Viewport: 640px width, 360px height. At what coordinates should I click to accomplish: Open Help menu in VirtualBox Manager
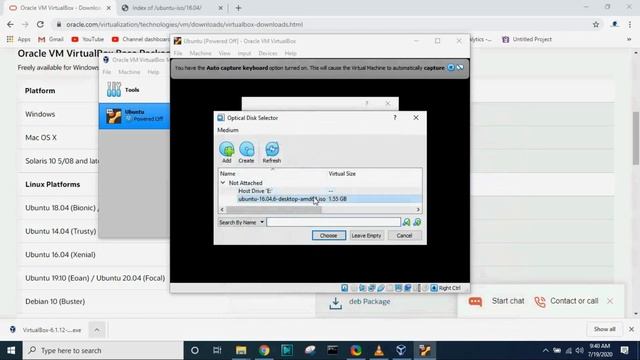point(153,72)
